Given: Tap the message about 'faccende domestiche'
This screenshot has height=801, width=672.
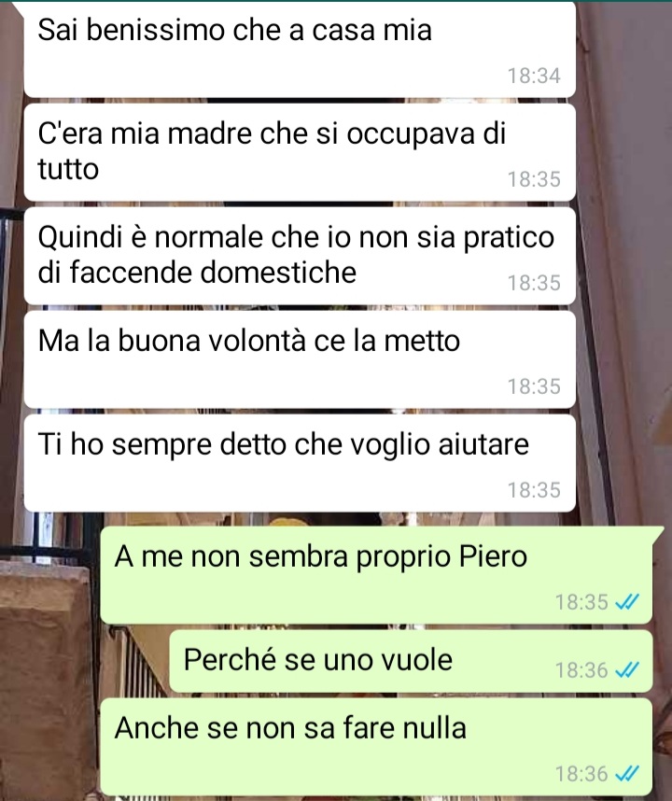Looking at the screenshot, I should (300, 256).
